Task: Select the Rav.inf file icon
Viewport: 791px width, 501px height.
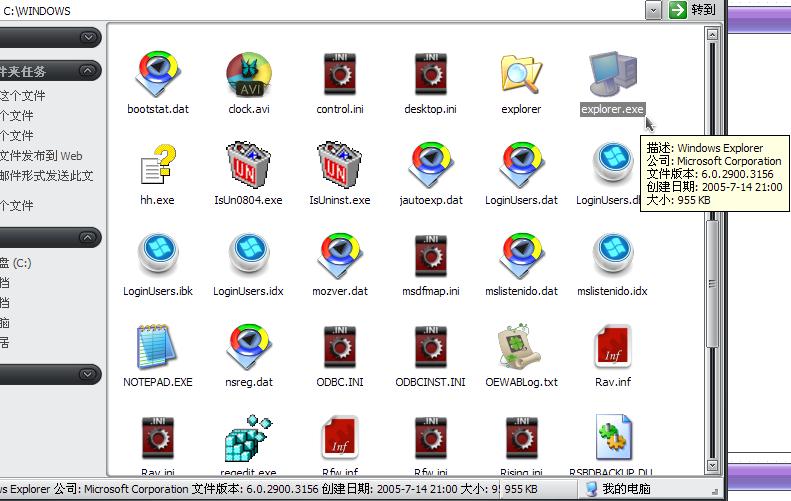Action: [612, 346]
